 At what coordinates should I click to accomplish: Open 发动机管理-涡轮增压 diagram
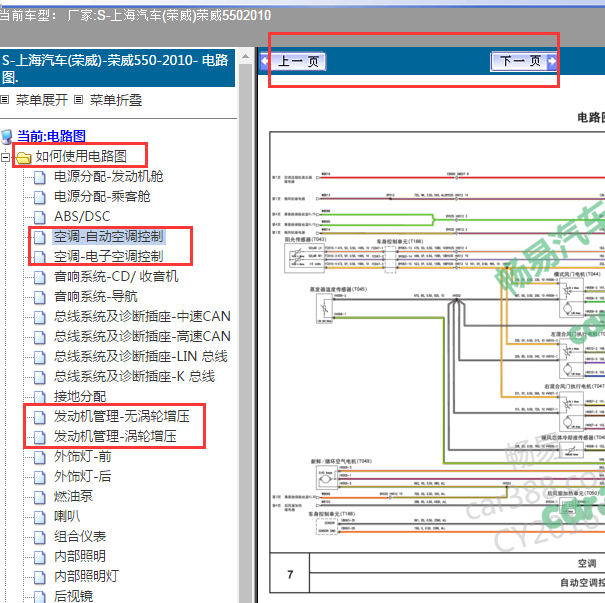click(115, 437)
